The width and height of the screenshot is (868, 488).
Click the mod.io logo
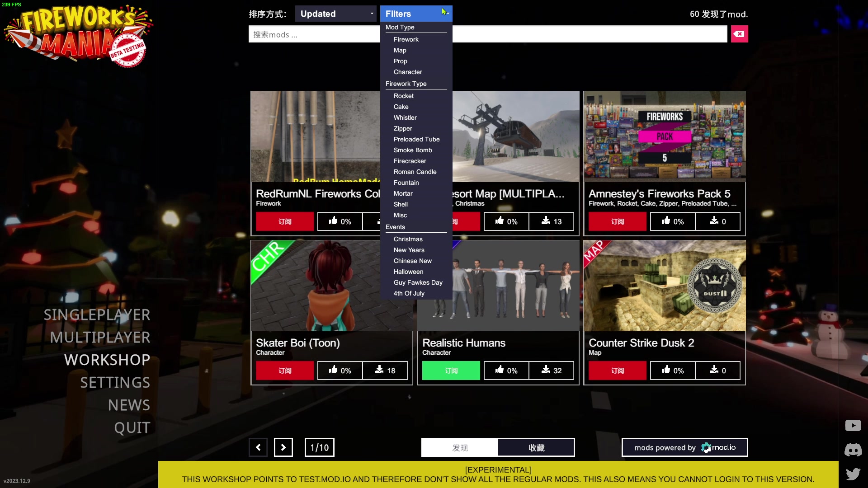point(718,447)
